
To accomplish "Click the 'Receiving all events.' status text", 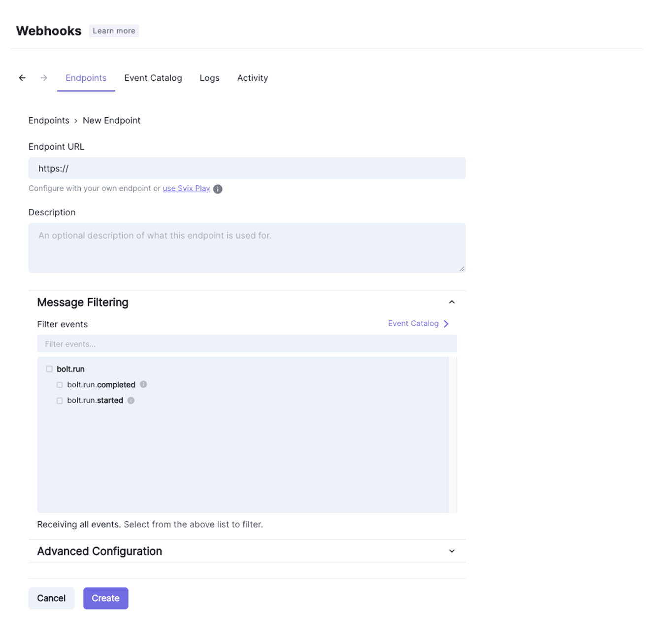I will click(x=79, y=524).
